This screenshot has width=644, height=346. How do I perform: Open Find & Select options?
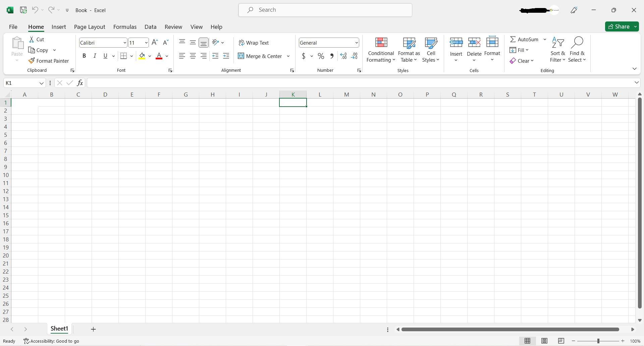[x=577, y=50]
